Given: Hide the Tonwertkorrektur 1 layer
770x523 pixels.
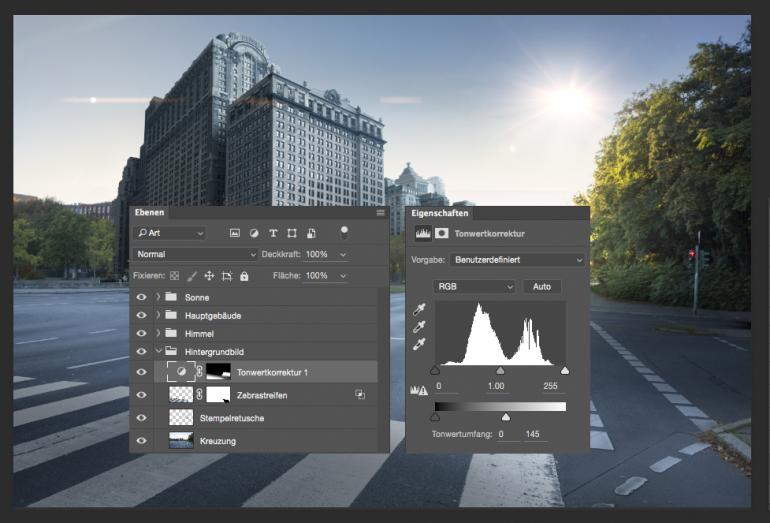Looking at the screenshot, I should (141, 372).
